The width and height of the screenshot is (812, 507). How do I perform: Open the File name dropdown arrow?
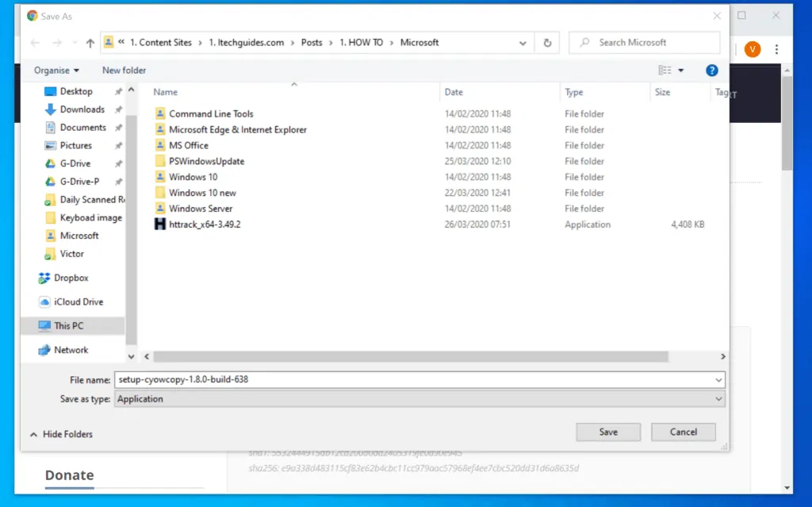718,380
